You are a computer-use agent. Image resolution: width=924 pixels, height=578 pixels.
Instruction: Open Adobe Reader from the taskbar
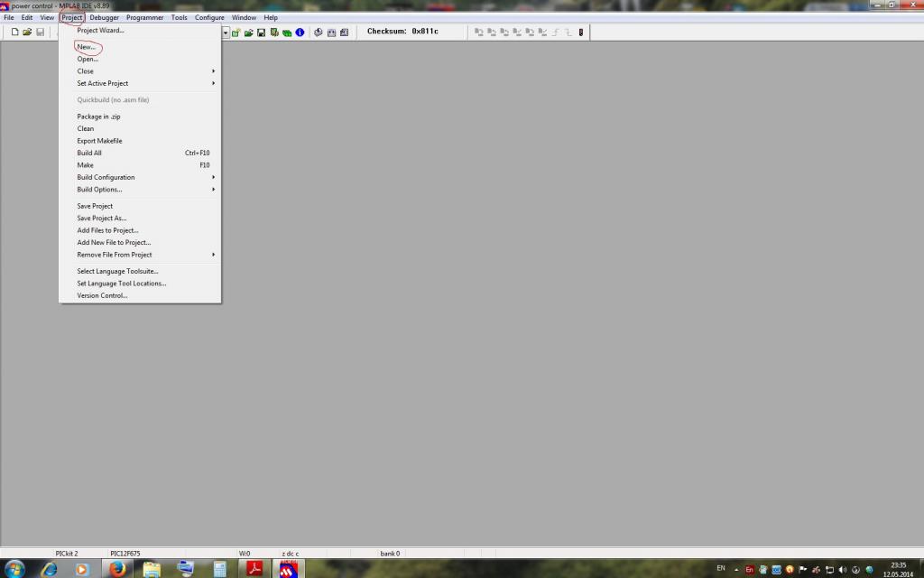point(255,568)
